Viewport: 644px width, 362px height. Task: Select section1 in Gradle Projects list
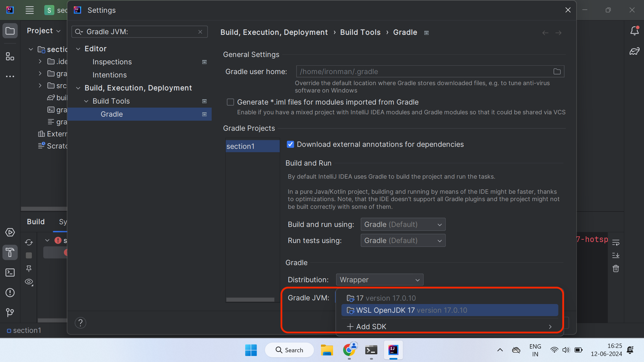pyautogui.click(x=253, y=146)
